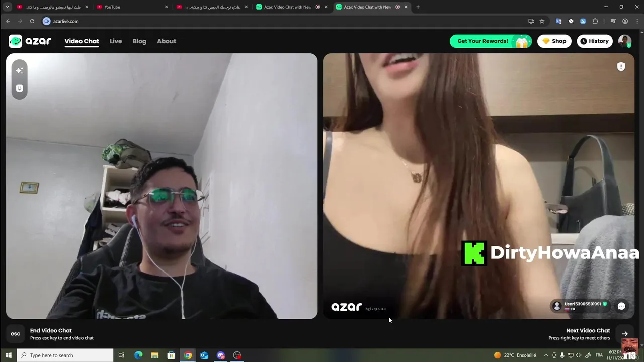The image size is (644, 362).
Task: Click the FRA language indicator
Action: 599,355
